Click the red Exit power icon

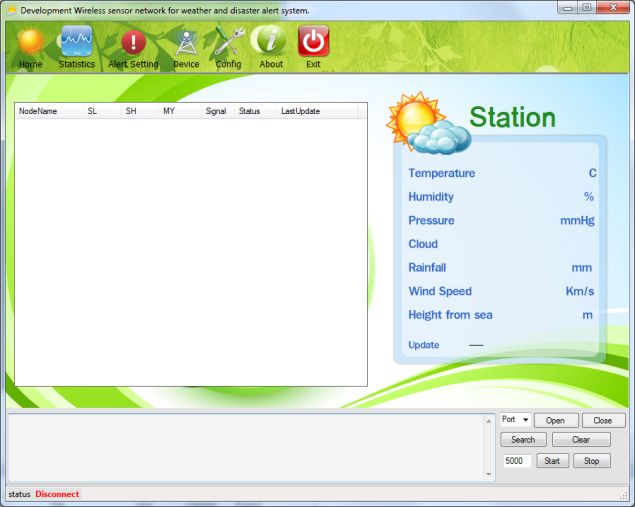coord(313,41)
